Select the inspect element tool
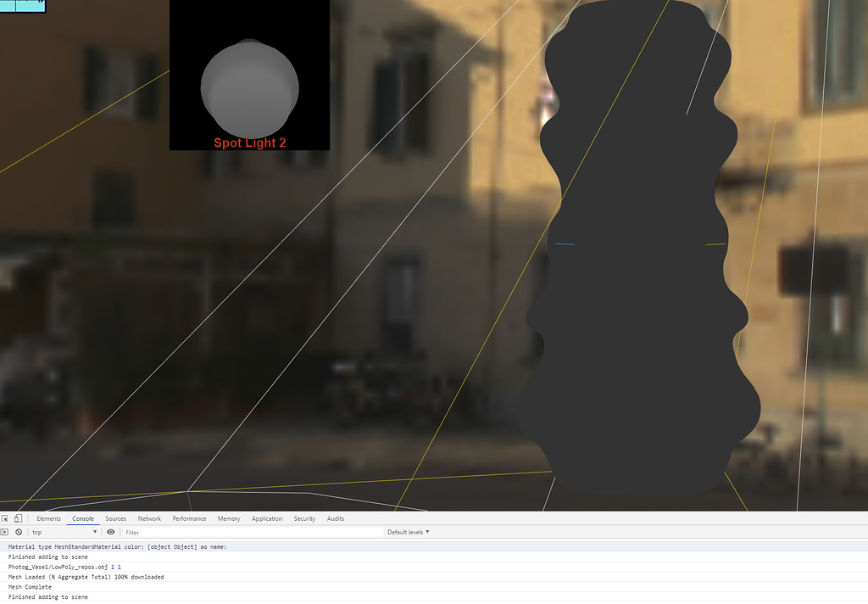The height and width of the screenshot is (604, 868). pos(7,517)
